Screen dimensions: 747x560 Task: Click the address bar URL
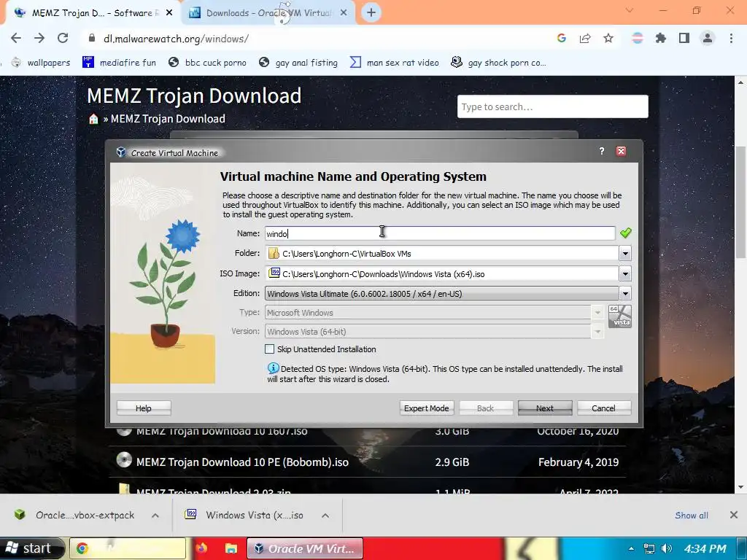coord(176,39)
